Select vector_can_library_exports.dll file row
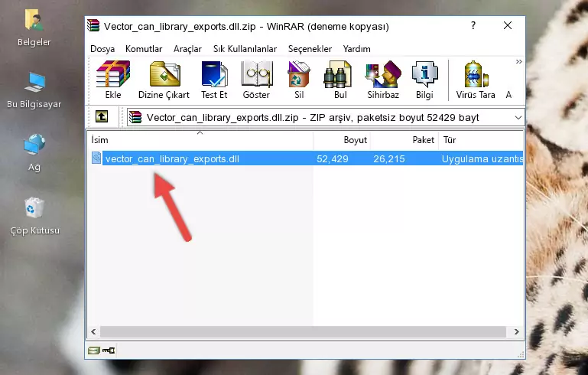This screenshot has height=375, width=588. pyautogui.click(x=306, y=158)
